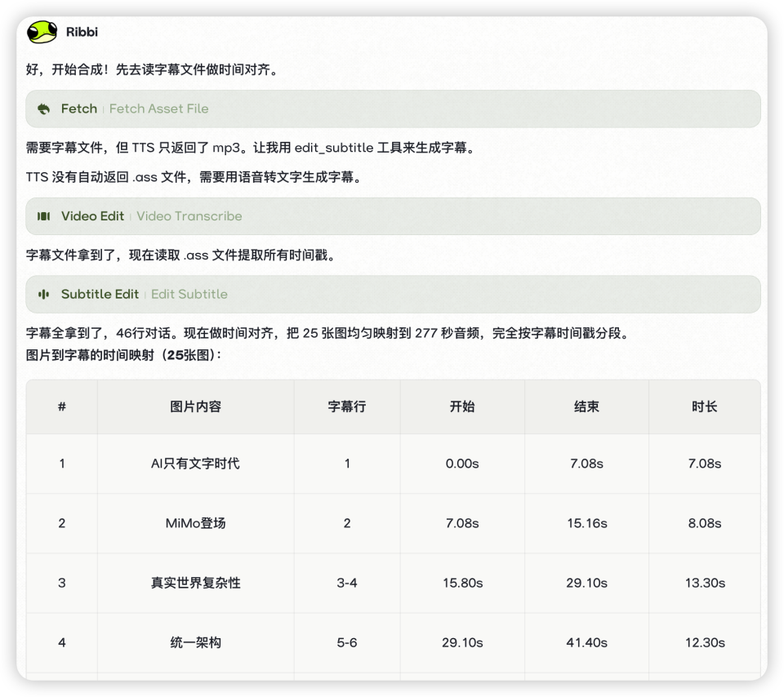Click the Ribbi name label
Image resolution: width=784 pixels, height=697 pixels.
pyautogui.click(x=82, y=32)
